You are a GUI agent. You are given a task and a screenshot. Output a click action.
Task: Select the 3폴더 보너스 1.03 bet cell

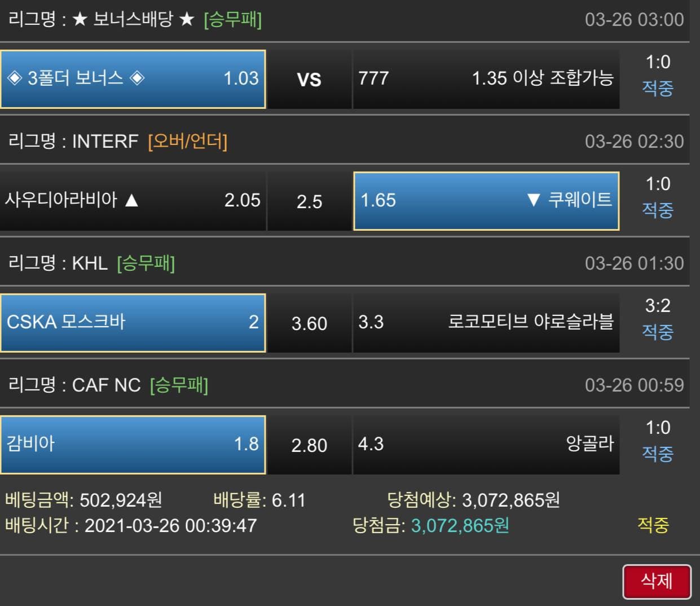tap(133, 79)
